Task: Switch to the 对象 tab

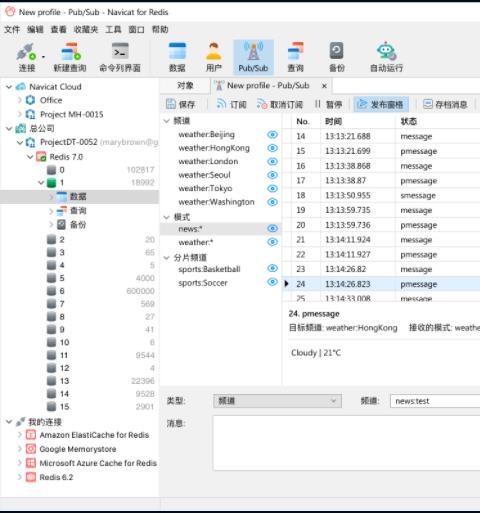Action: 185,86
